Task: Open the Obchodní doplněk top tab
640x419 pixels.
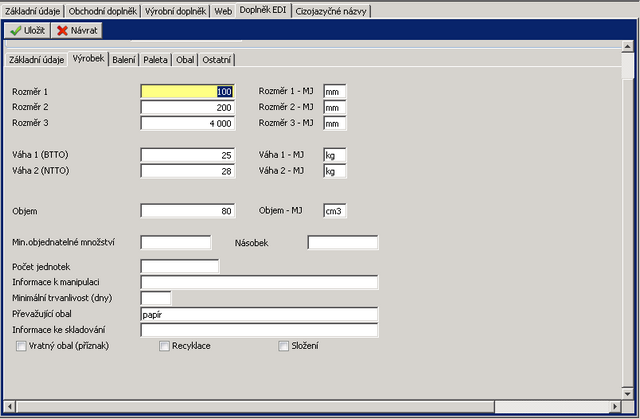Action: (100, 10)
